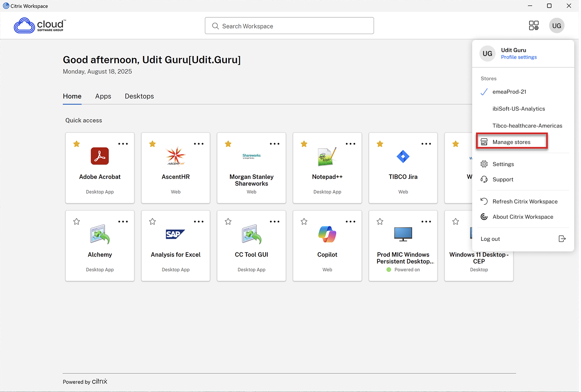Click Profile settings link

519,57
